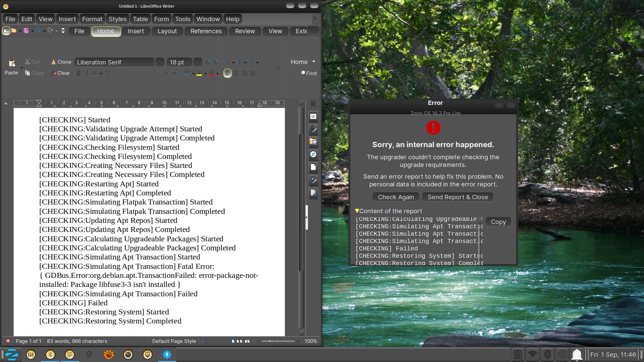The image size is (644, 362).
Task: Toggle Strikethrough formatting
Action: coord(107,73)
